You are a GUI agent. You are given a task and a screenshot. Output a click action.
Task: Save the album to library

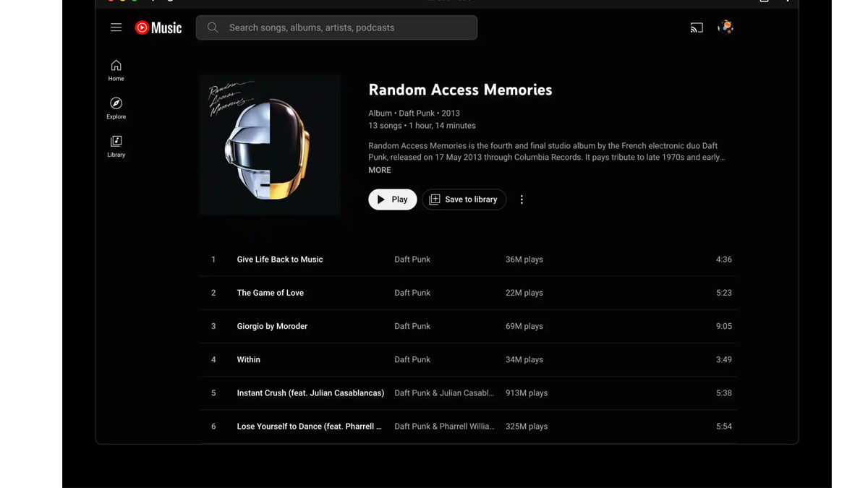[464, 200]
